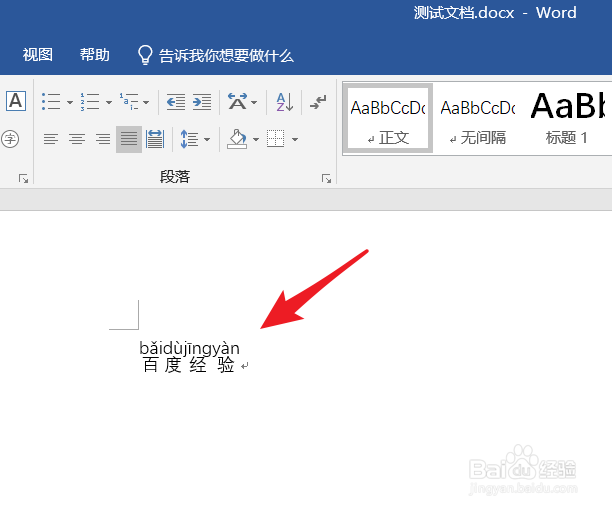Open the font group dialog launcher
This screenshot has height=510, width=612.
point(23,179)
